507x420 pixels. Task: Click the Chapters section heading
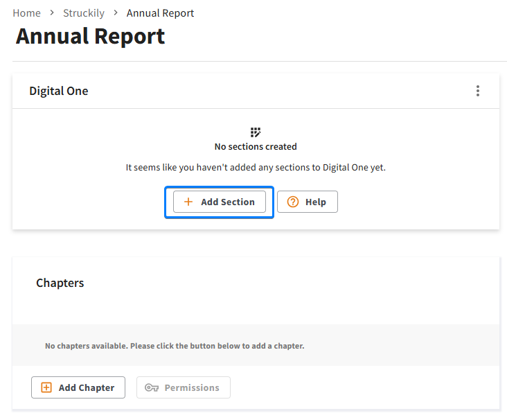pos(60,283)
